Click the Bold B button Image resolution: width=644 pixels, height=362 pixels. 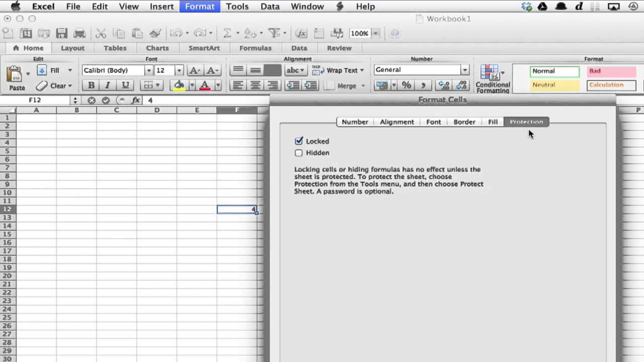91,85
